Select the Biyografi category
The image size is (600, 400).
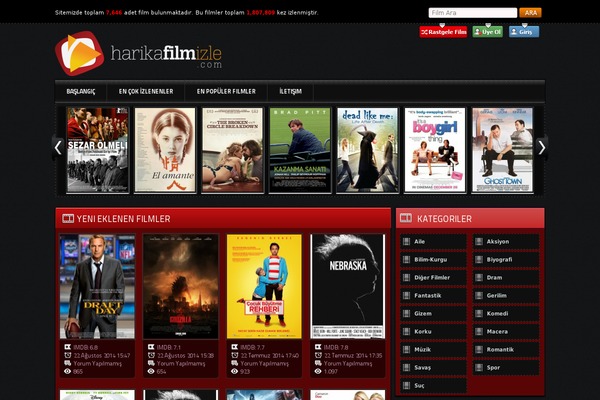(505, 260)
